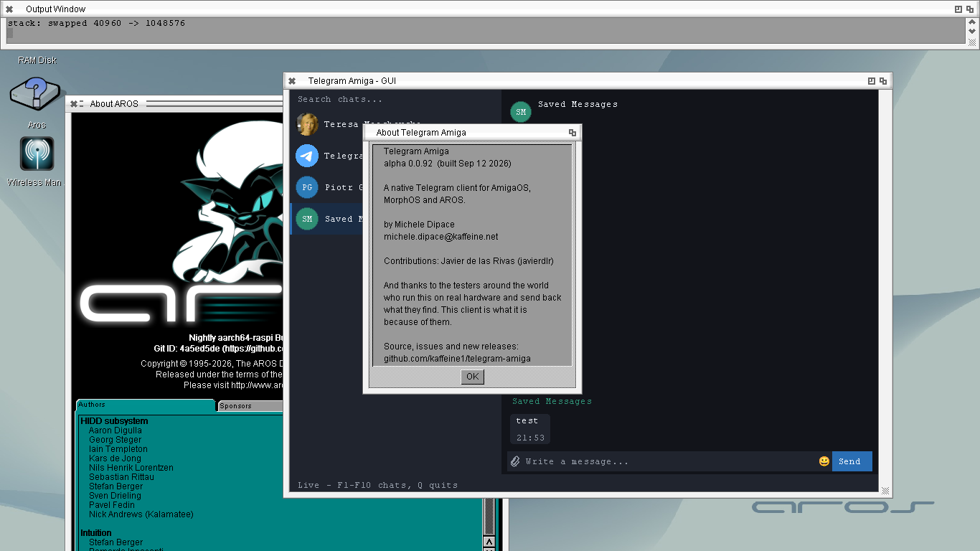Click the "stack: swapped 40960 -> 1048576" output line

97,23
